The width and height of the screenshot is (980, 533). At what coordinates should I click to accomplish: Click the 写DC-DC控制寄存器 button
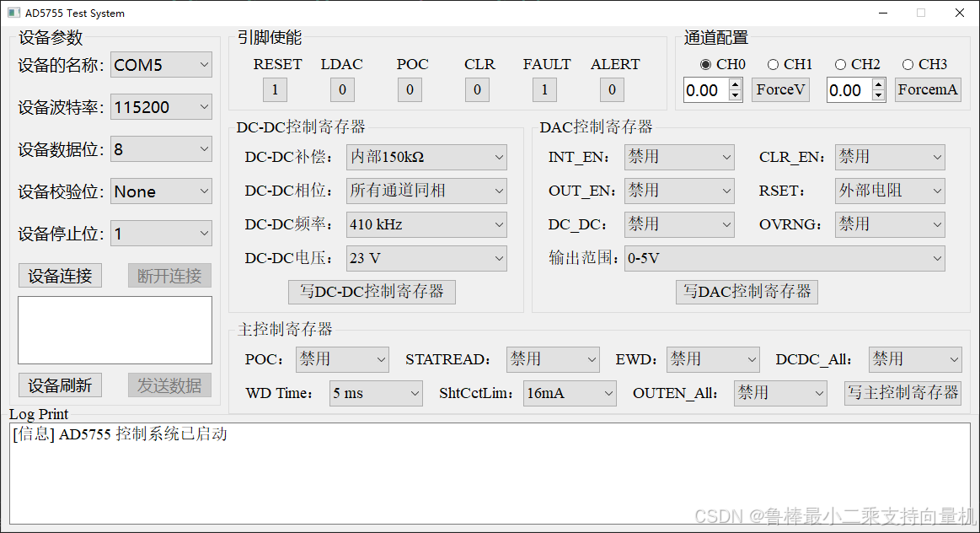372,292
